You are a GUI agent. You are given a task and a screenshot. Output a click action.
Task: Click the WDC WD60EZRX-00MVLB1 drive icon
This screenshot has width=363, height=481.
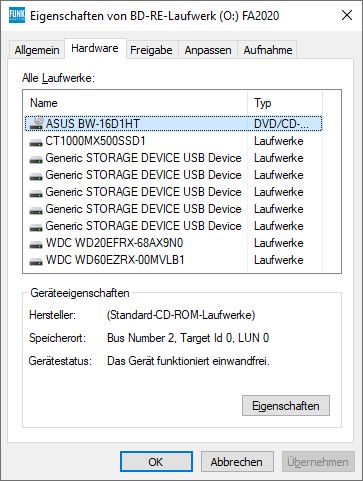[x=36, y=261]
